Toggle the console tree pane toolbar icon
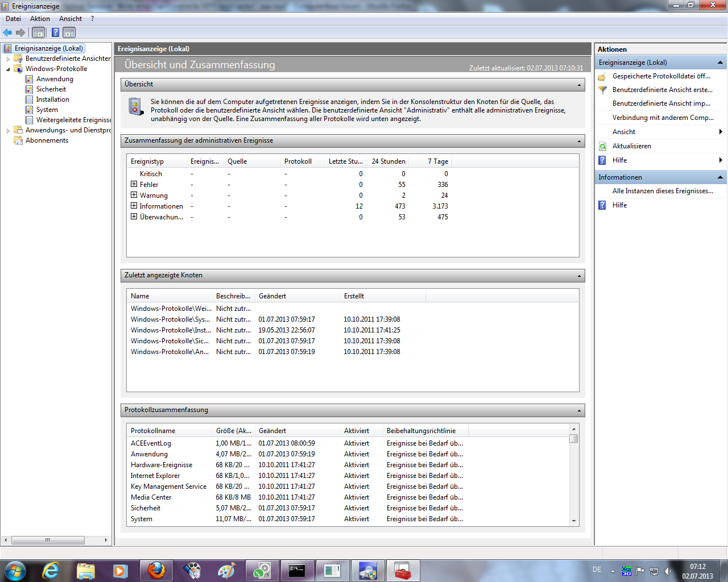Viewport: 728px width, 582px height. pos(38,32)
